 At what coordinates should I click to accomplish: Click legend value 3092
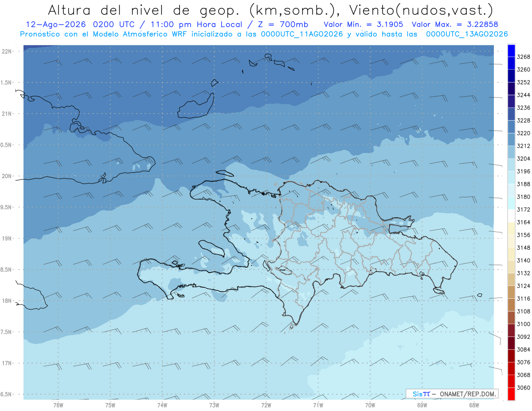(x=524, y=337)
